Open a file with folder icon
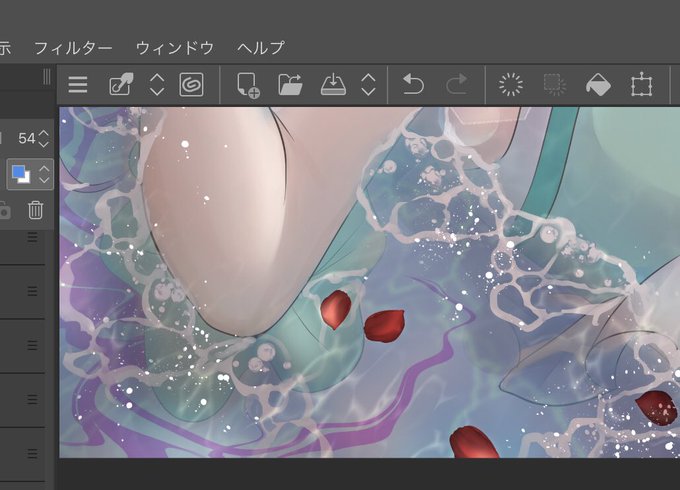The image size is (680, 490). [290, 85]
